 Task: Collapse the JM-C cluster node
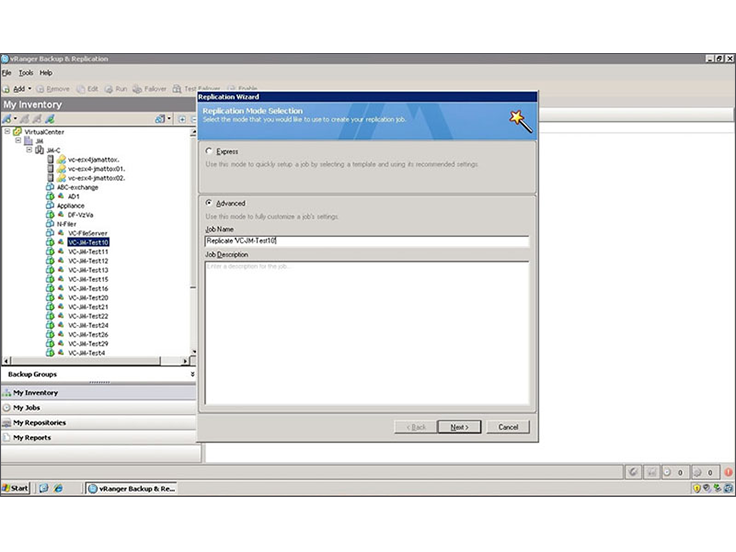[x=29, y=150]
